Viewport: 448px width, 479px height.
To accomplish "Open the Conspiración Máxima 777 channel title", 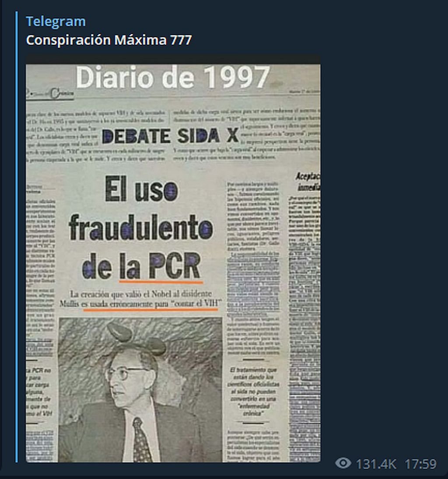I will tap(109, 40).
